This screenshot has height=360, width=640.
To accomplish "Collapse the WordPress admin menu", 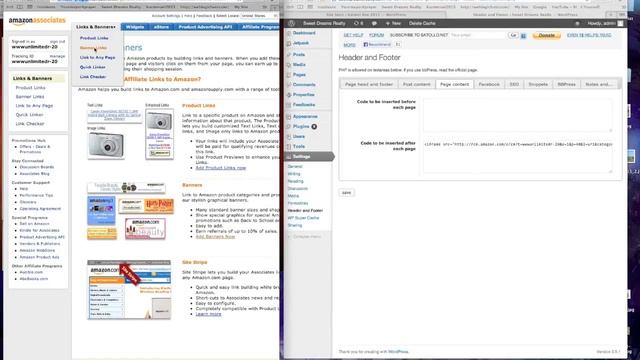I will click(x=304, y=237).
